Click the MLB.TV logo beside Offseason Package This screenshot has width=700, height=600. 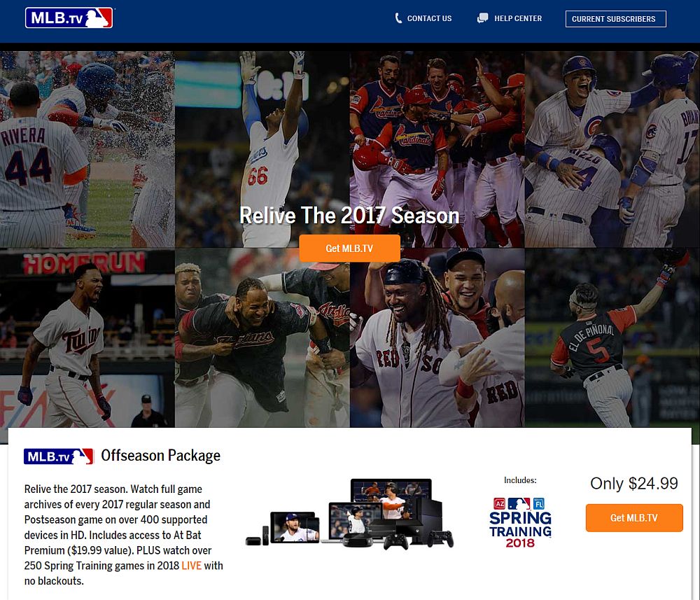[59, 456]
